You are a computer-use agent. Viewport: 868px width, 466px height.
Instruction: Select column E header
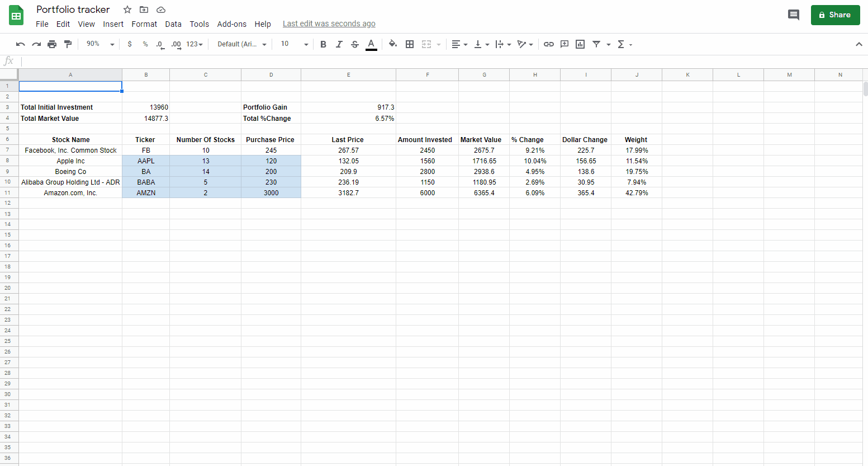[x=348, y=75]
